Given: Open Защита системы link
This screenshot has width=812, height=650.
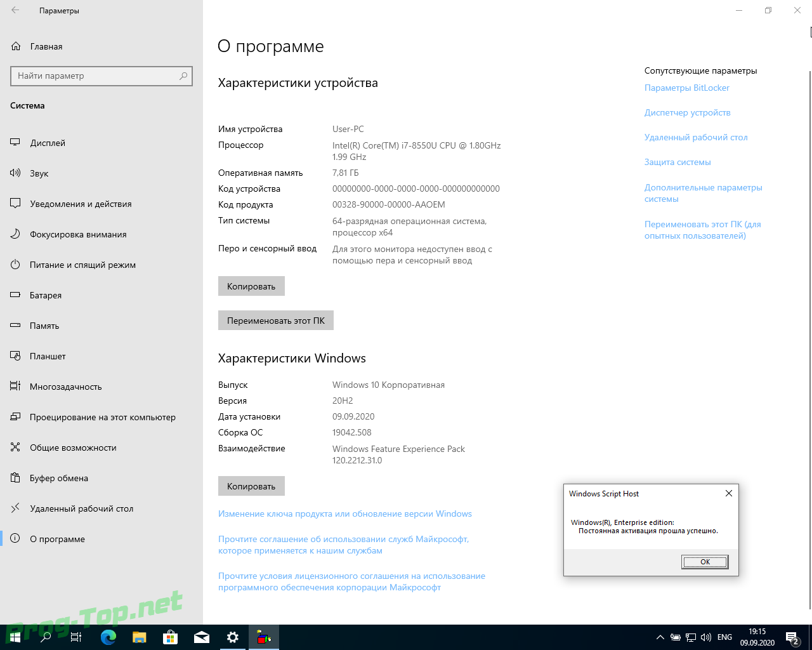Looking at the screenshot, I should pos(678,162).
